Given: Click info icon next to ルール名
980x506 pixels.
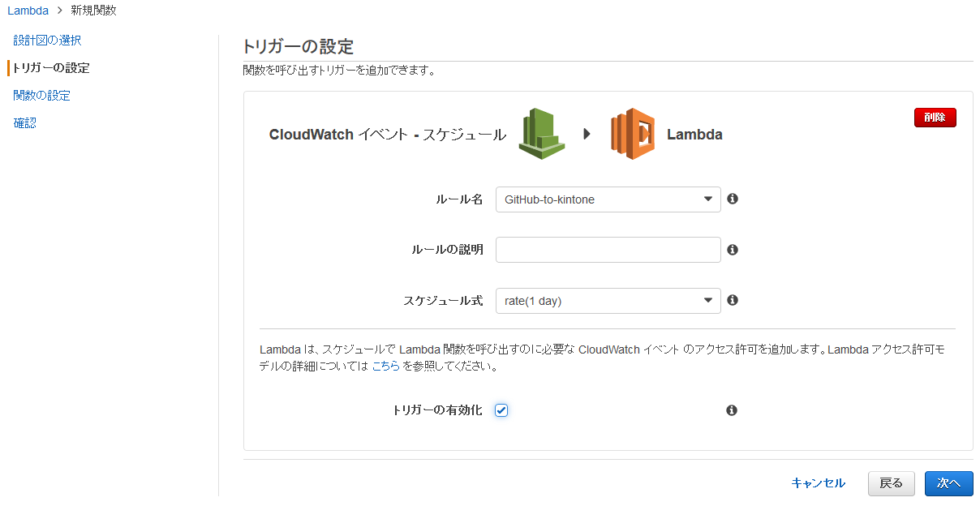Looking at the screenshot, I should [733, 199].
